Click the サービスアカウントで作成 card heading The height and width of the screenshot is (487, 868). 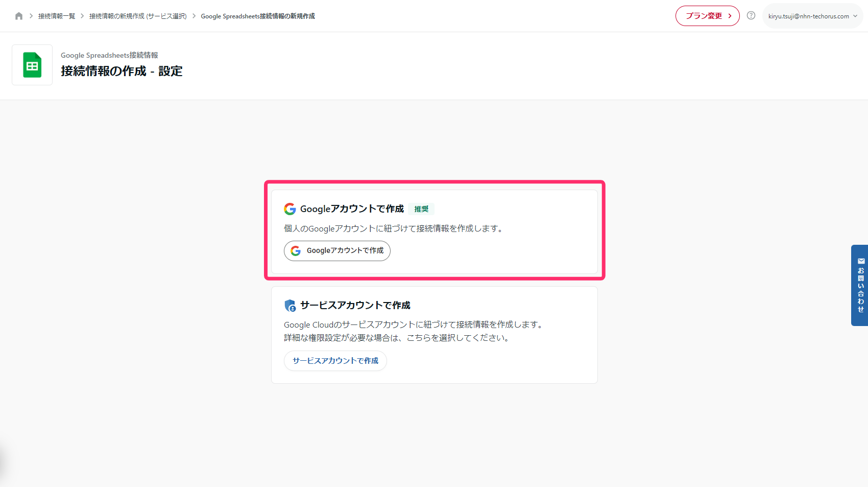(x=355, y=305)
